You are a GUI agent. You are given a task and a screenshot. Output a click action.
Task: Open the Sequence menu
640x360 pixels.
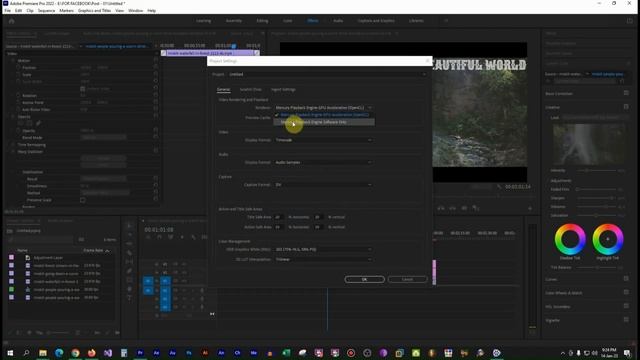46,11
